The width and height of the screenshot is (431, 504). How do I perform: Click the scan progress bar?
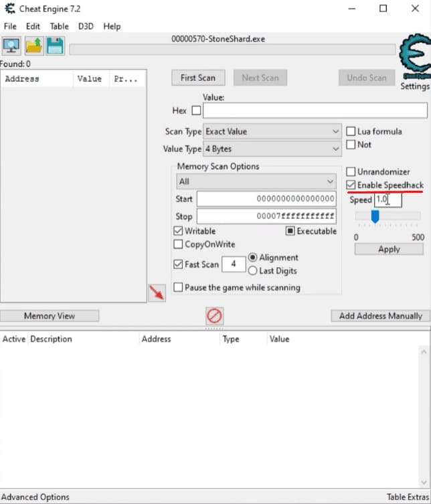(232, 50)
